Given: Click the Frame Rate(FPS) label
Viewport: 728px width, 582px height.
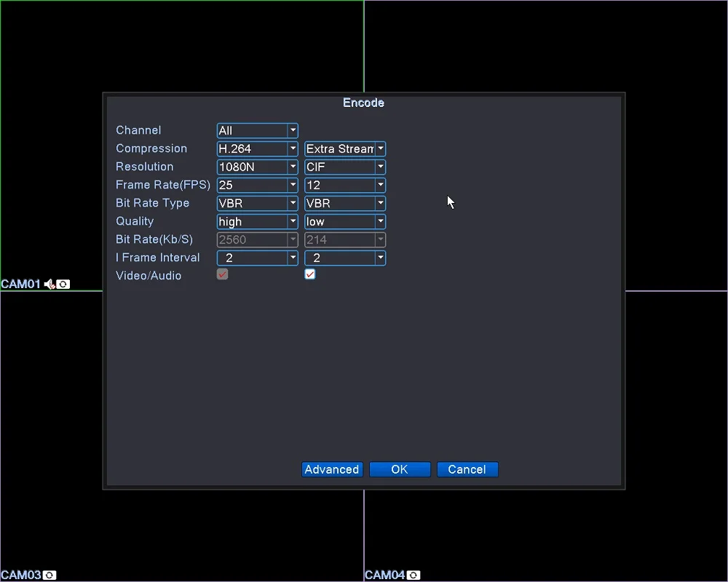Looking at the screenshot, I should pyautogui.click(x=163, y=185).
